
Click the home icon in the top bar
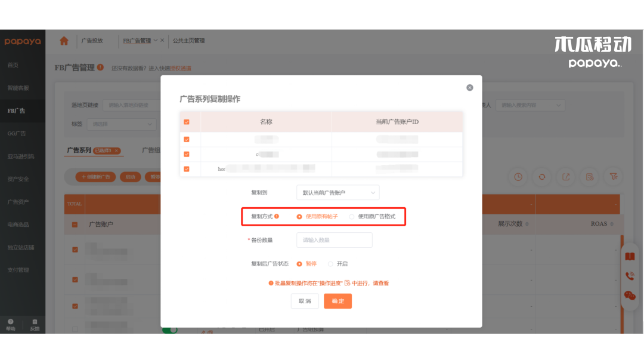64,41
